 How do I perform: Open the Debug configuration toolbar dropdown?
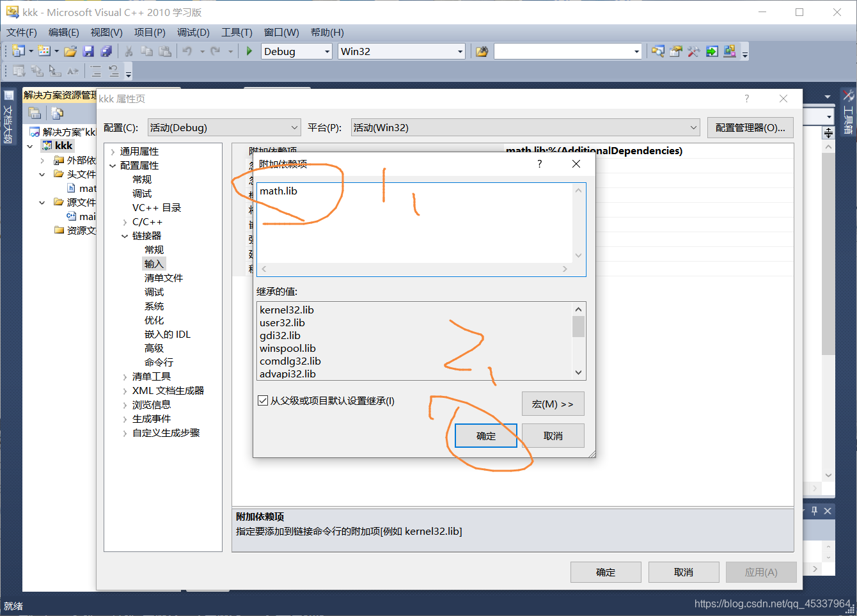tap(327, 51)
